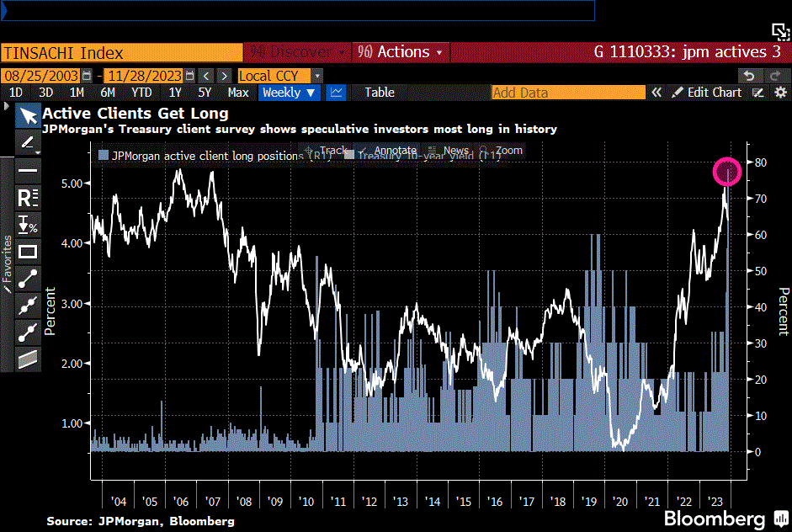Select the two-point trend line tool
792x532 pixels.
pyautogui.click(x=28, y=279)
